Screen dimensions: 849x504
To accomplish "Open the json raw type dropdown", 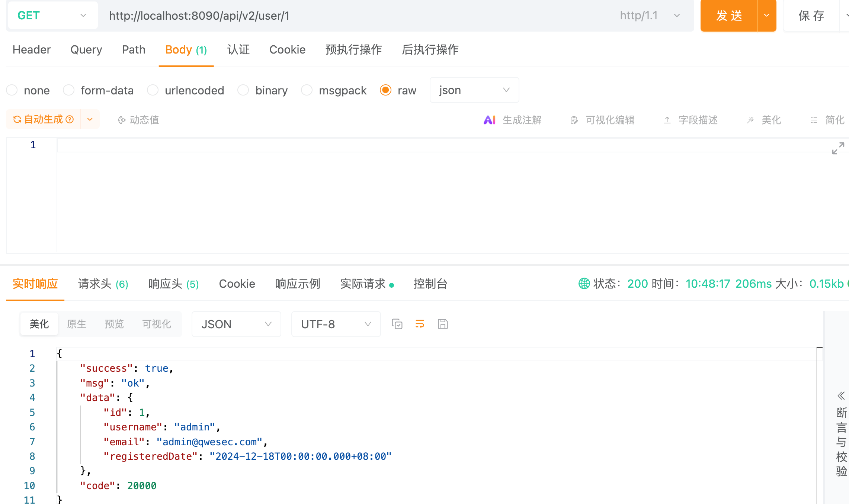I will pyautogui.click(x=474, y=90).
